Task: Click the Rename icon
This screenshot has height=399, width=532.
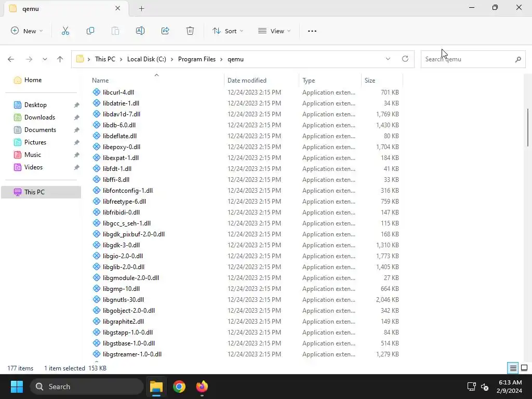Action: pyautogui.click(x=140, y=31)
